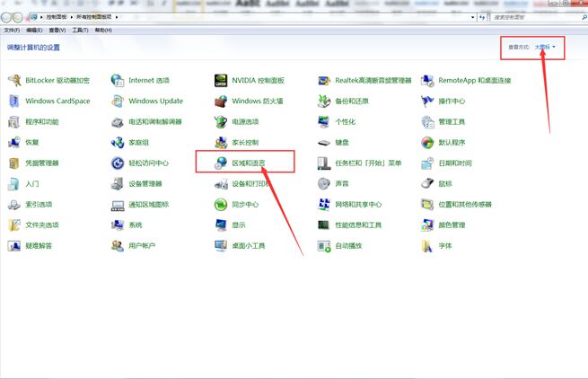Click the 索引选项 (Indexing Options) icon
This screenshot has width=588, height=379.
pos(14,205)
